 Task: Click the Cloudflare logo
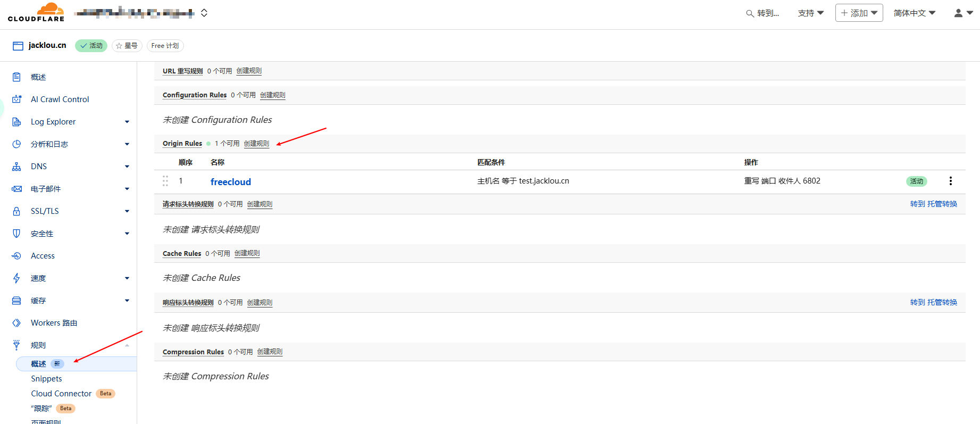pos(36,12)
